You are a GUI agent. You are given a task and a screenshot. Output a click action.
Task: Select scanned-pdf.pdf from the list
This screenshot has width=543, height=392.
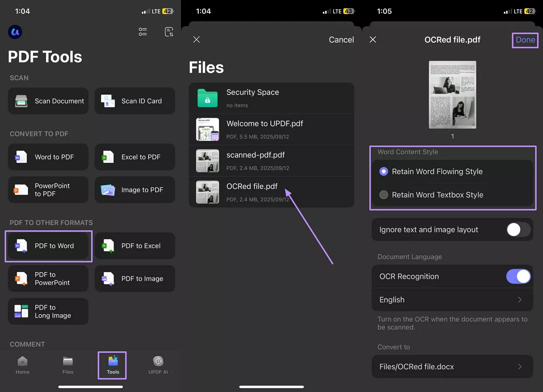[x=271, y=161]
